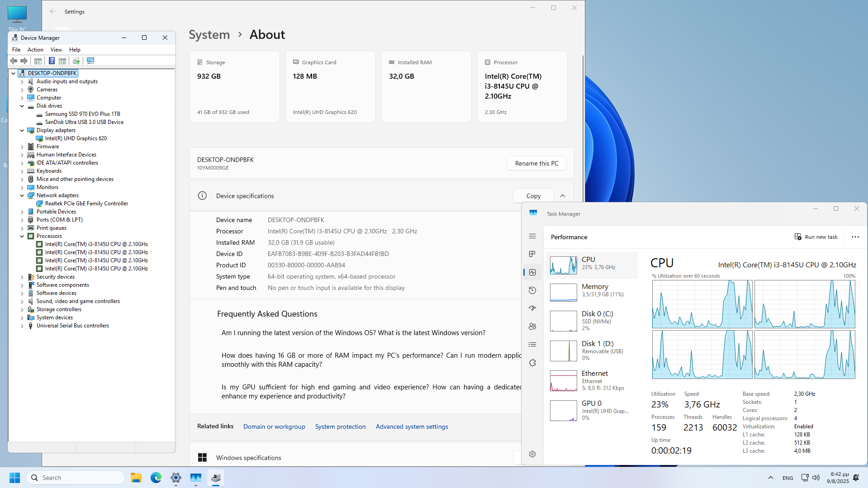Collapse Network adapters node
Screen dimensions: 868x488
(22, 195)
